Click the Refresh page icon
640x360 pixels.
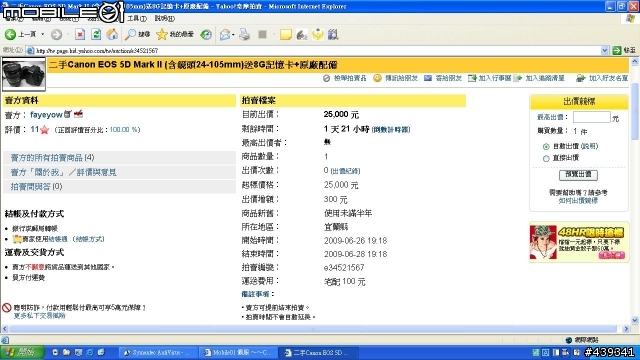(96, 35)
